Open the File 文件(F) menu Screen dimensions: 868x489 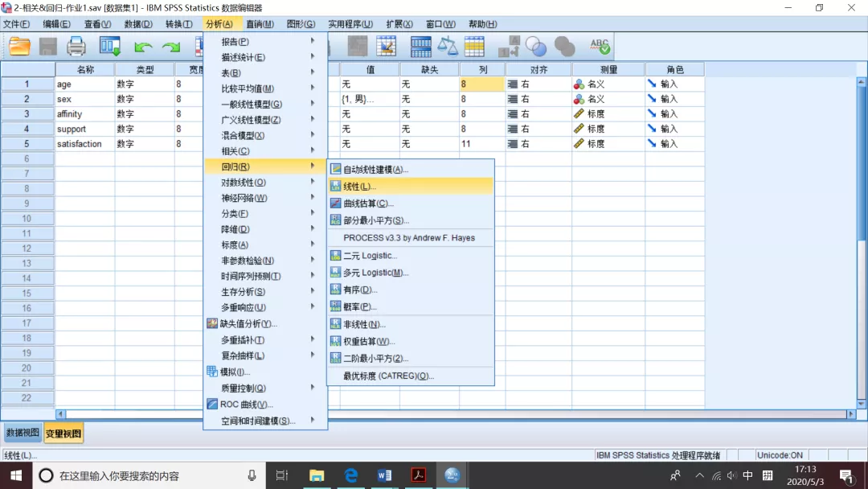click(x=17, y=24)
